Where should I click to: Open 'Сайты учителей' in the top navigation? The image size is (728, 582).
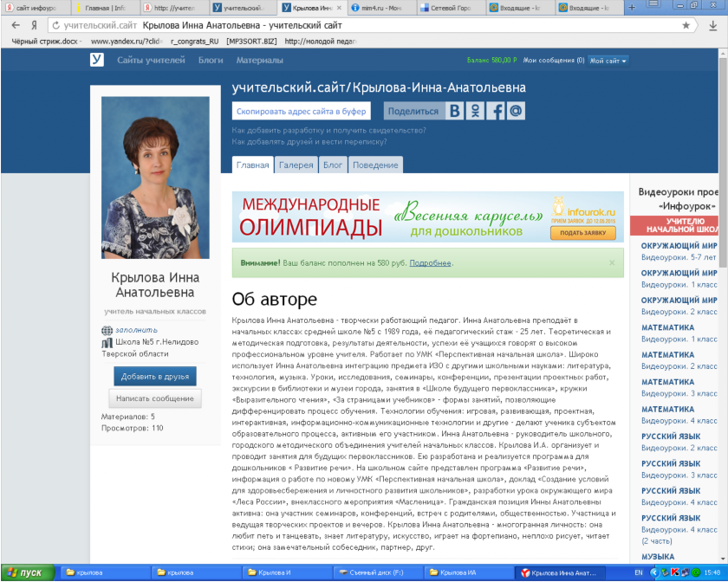[151, 61]
